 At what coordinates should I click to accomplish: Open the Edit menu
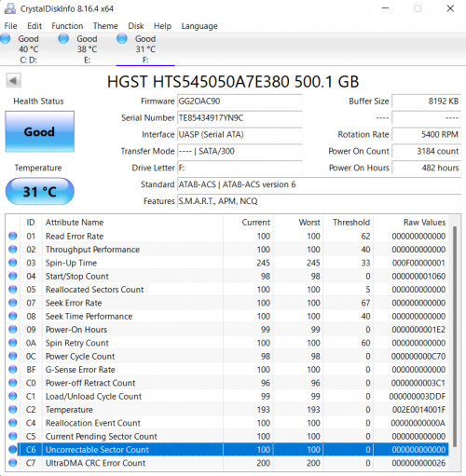(x=34, y=26)
